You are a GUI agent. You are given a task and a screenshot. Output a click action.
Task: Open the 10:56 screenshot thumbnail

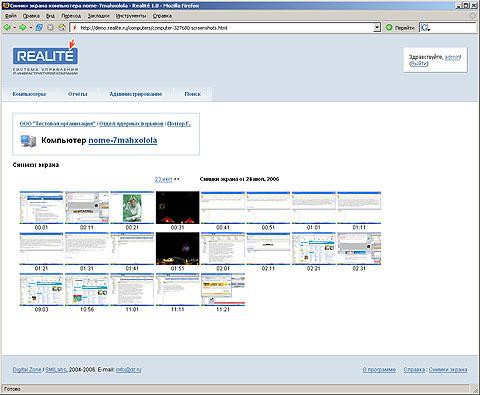(87, 290)
